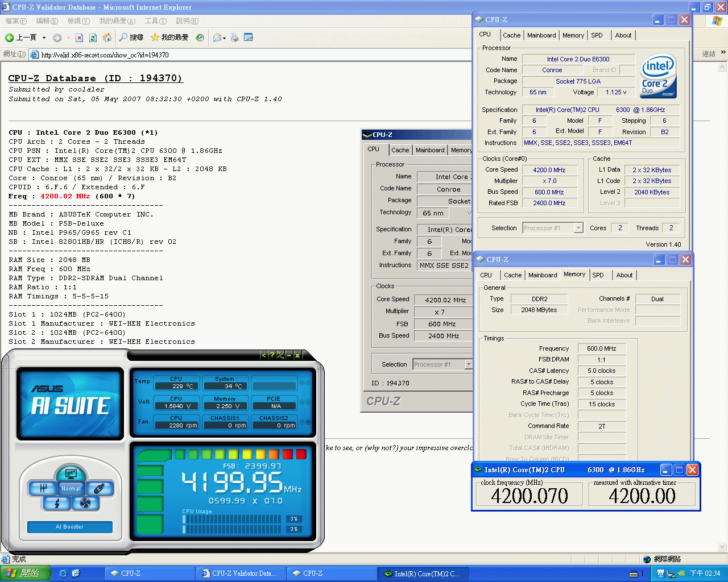Image resolution: width=728 pixels, height=582 pixels.
Task: Click the Mail envelope icon in IE toolbar
Action: coord(217,38)
